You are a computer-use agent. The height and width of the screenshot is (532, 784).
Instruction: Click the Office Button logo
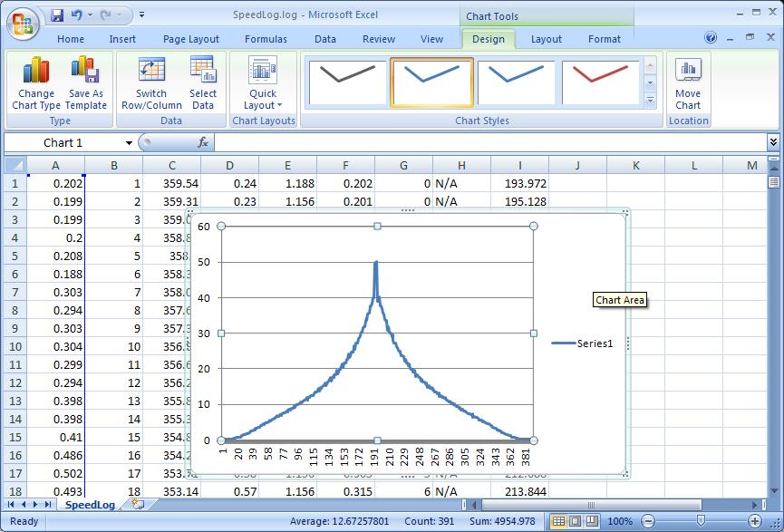(23, 24)
